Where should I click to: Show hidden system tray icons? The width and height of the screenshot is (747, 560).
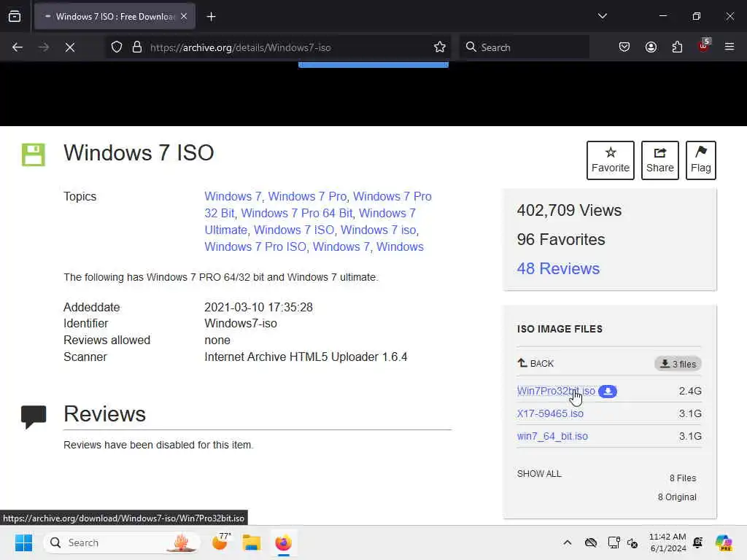[x=568, y=542]
